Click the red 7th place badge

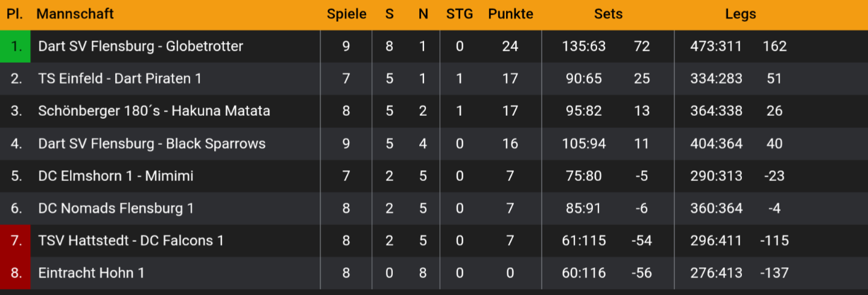(x=16, y=241)
